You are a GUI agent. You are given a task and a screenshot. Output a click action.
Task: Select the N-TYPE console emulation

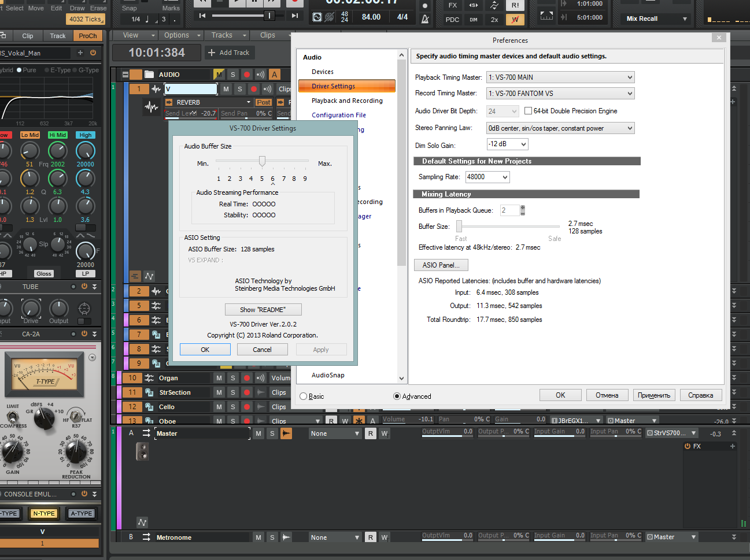[x=44, y=513]
